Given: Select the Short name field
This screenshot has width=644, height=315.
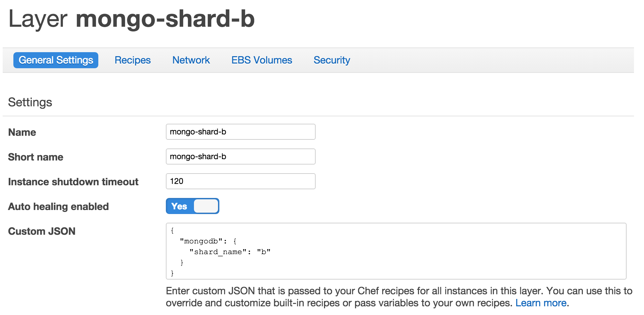Looking at the screenshot, I should 240,156.
